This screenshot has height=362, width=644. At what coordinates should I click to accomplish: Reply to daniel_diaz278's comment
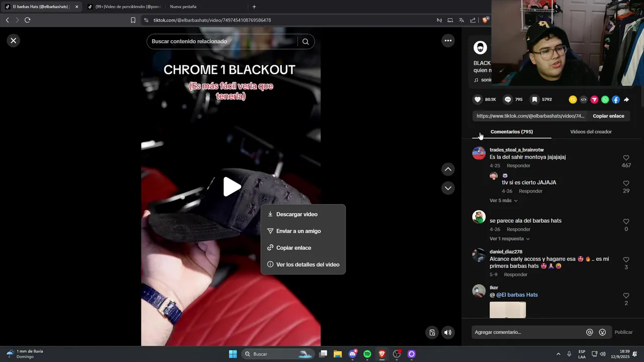tap(515, 275)
